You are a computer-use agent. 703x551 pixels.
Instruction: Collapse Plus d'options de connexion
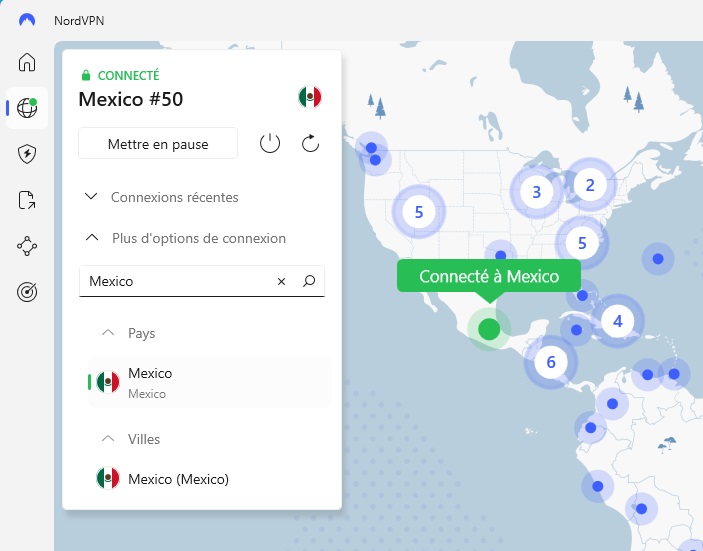point(185,238)
